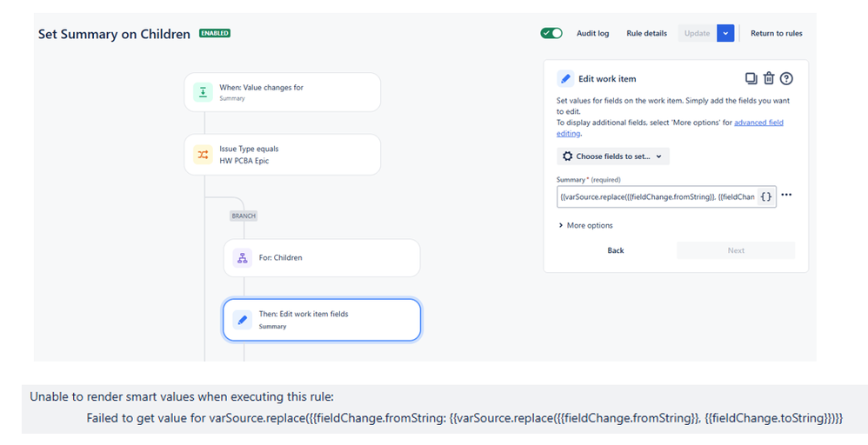Click the pencil icon on Edit work item fields

242,319
